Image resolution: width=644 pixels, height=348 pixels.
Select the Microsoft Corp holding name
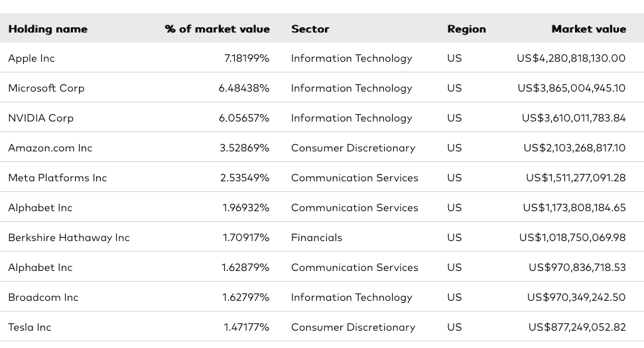tap(46, 88)
